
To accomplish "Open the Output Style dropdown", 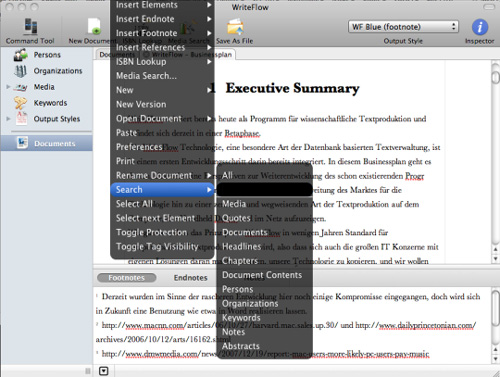I will (403, 27).
